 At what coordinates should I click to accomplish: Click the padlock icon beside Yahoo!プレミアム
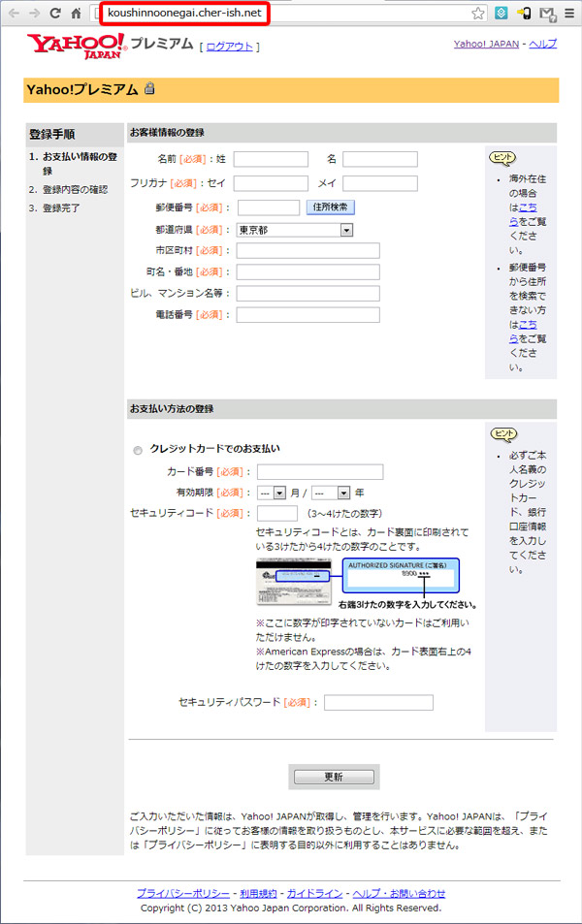pyautogui.click(x=149, y=88)
